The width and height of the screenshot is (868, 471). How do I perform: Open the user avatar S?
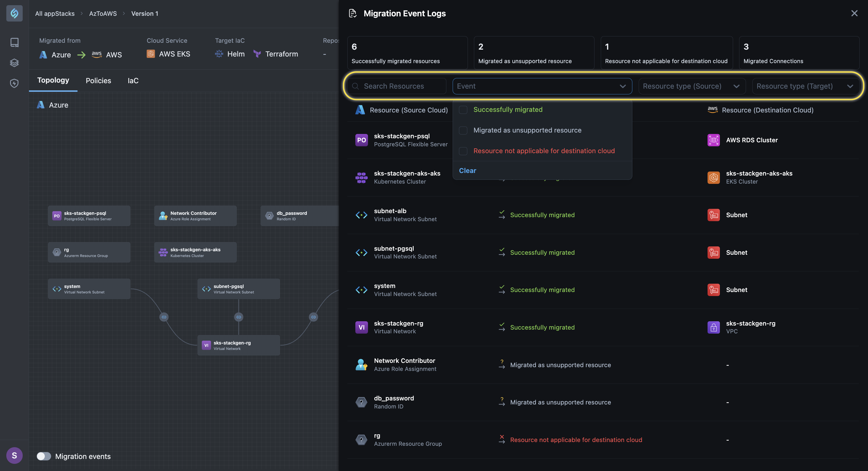pos(14,455)
